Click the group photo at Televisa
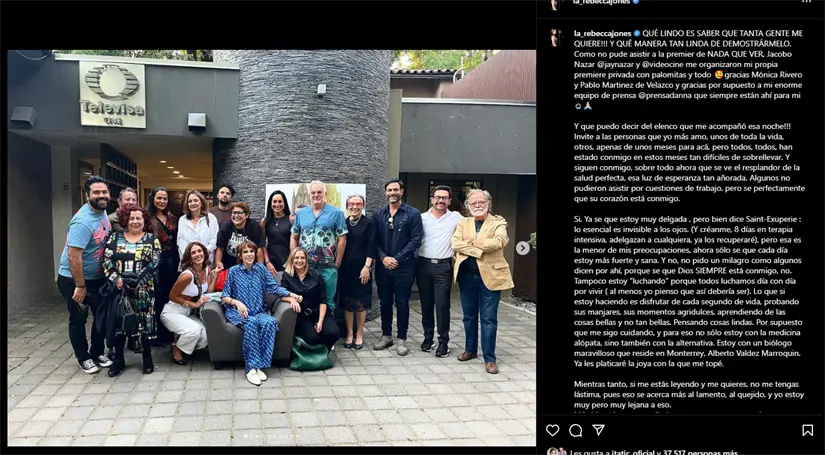 point(271,248)
